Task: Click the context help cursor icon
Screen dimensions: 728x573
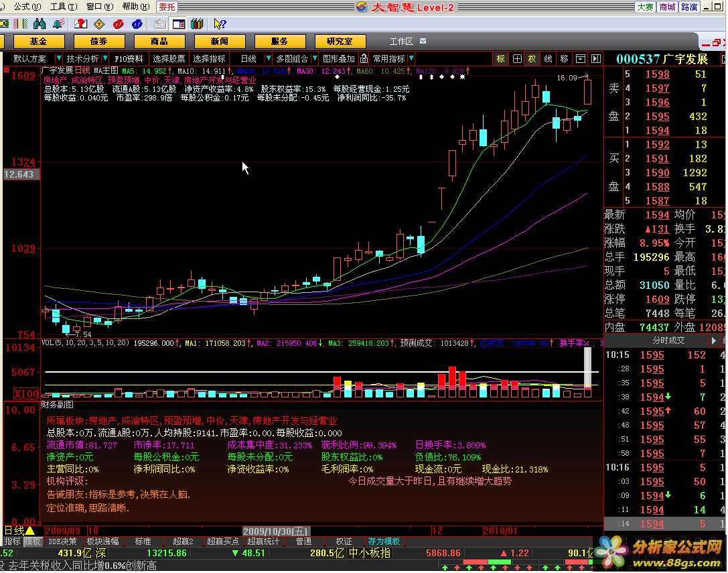Action: click(x=220, y=23)
